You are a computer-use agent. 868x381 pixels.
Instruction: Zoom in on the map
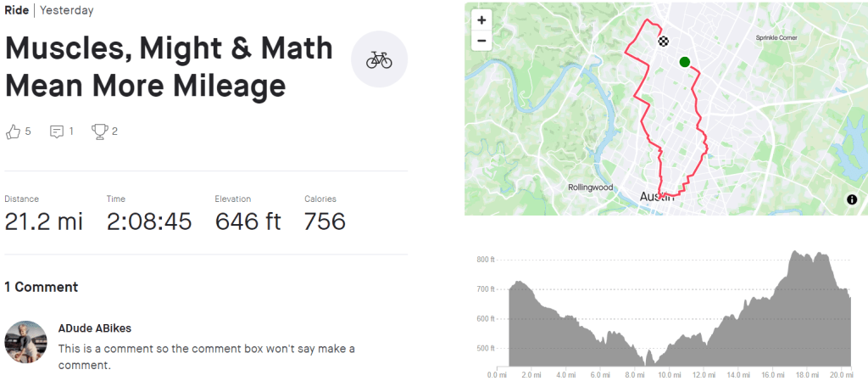tap(481, 20)
